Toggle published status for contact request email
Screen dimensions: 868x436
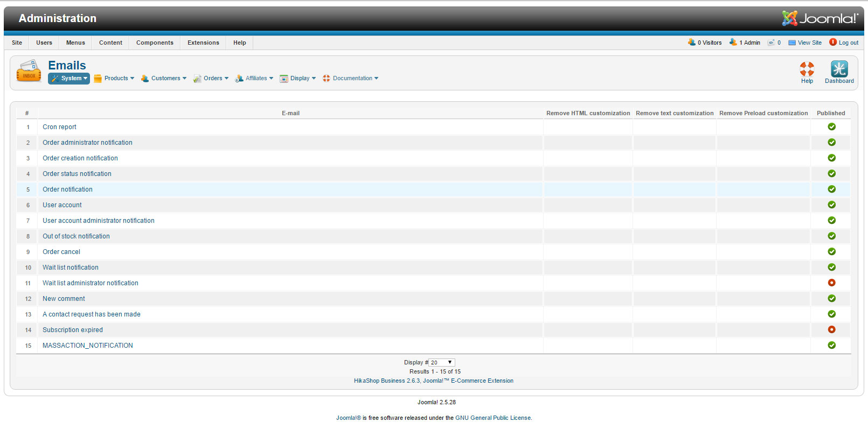click(831, 314)
